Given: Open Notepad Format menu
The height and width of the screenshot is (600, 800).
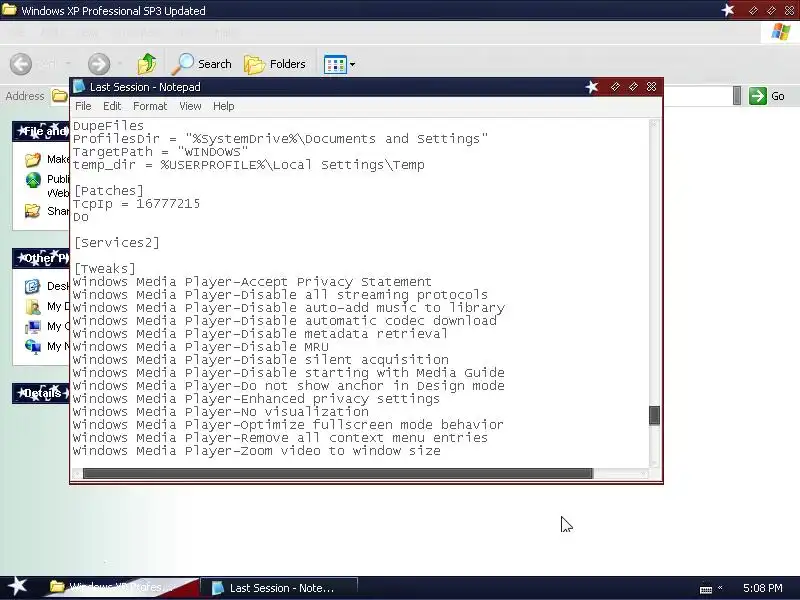Looking at the screenshot, I should pos(150,106).
